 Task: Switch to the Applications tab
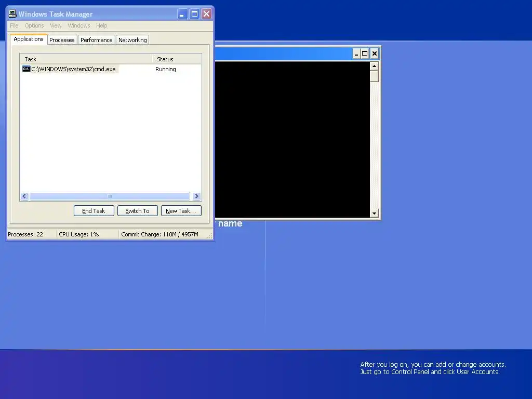tap(29, 39)
